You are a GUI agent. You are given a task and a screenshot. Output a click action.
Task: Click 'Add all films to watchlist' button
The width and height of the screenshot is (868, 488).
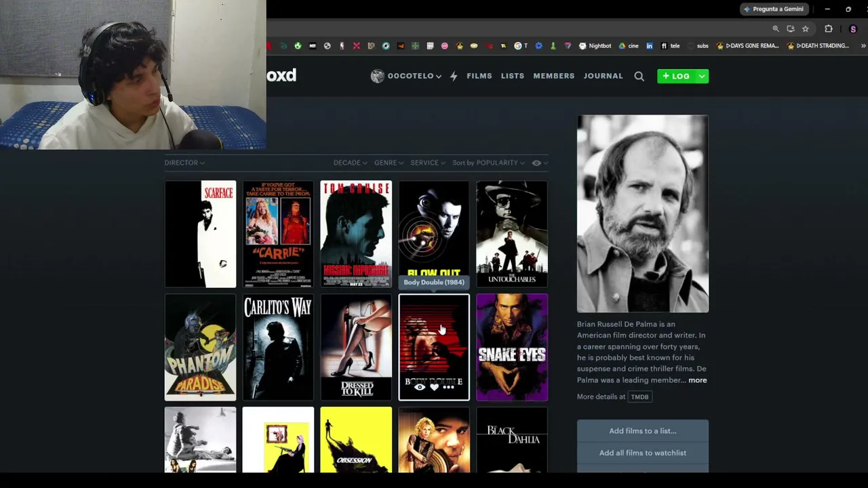643,453
